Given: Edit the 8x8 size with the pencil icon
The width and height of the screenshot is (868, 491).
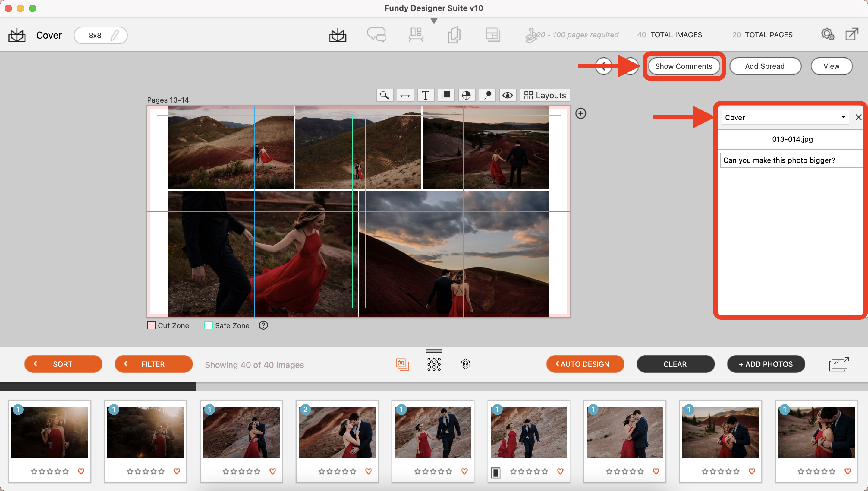Looking at the screenshot, I should tap(115, 35).
